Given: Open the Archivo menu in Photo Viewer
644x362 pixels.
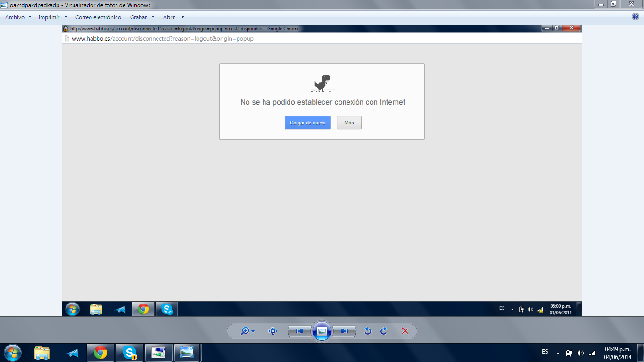Looking at the screenshot, I should click(x=18, y=17).
